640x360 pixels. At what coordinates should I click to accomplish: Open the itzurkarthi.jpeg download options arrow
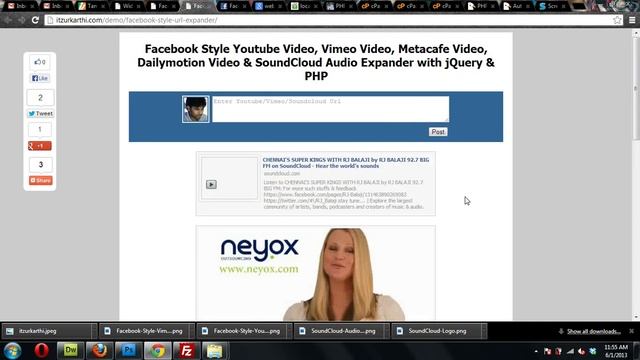pos(94,331)
